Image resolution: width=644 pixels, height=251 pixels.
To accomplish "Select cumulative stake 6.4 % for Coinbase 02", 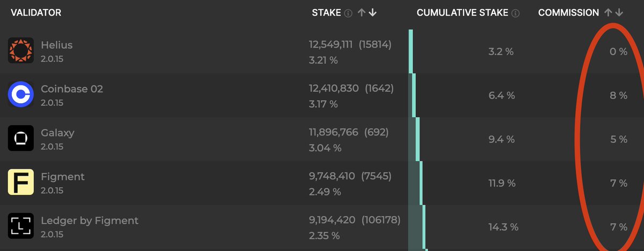I will [501, 96].
